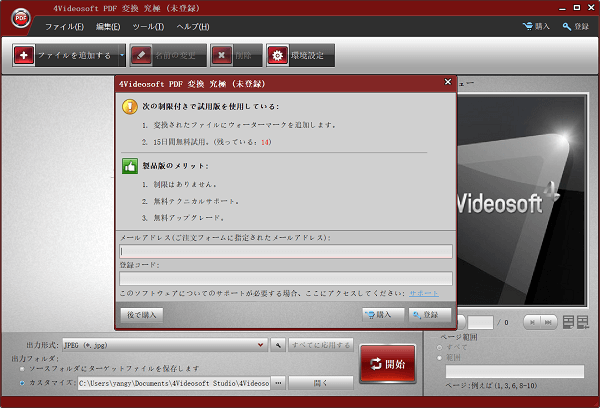Expand the 出力形式 JPEG dropdown
Screen dimensions: 600x408
coord(262,345)
